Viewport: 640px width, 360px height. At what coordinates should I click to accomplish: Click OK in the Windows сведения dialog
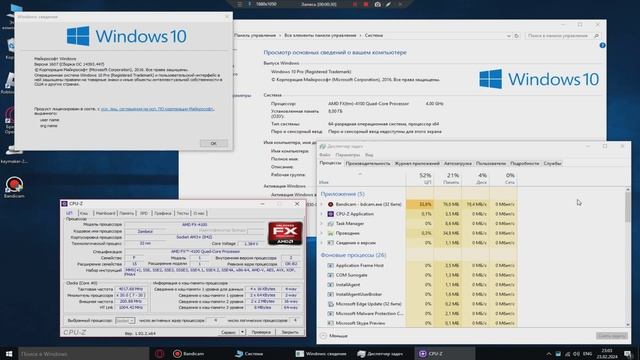[213, 143]
